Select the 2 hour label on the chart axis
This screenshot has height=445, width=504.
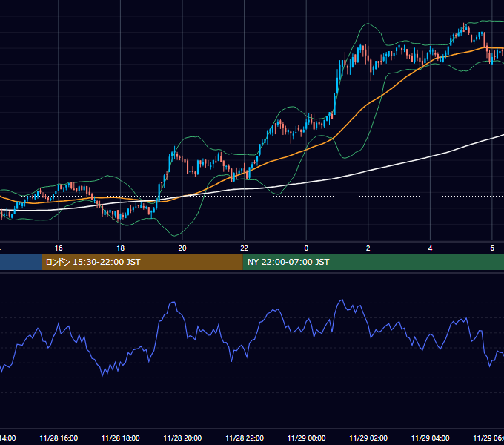point(368,248)
